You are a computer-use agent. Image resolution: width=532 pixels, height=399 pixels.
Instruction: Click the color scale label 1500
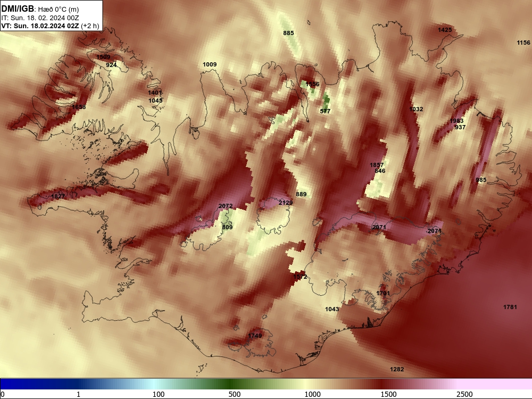[388, 394]
